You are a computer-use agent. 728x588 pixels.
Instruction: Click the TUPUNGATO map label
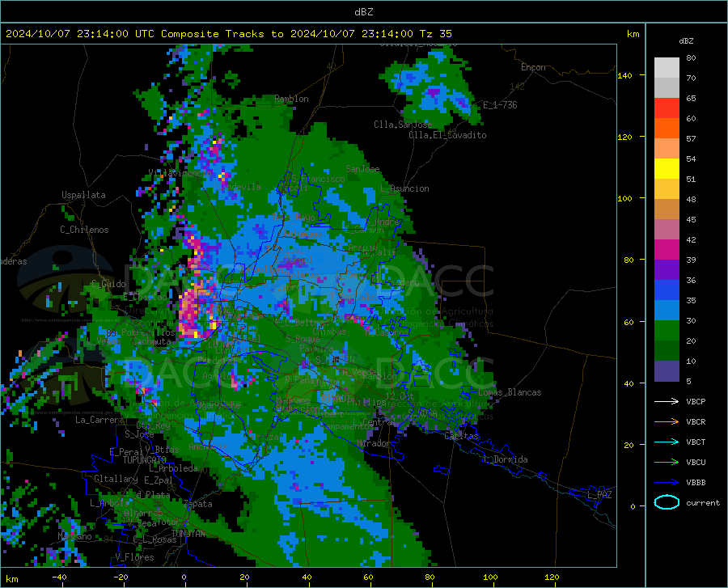pos(145,460)
